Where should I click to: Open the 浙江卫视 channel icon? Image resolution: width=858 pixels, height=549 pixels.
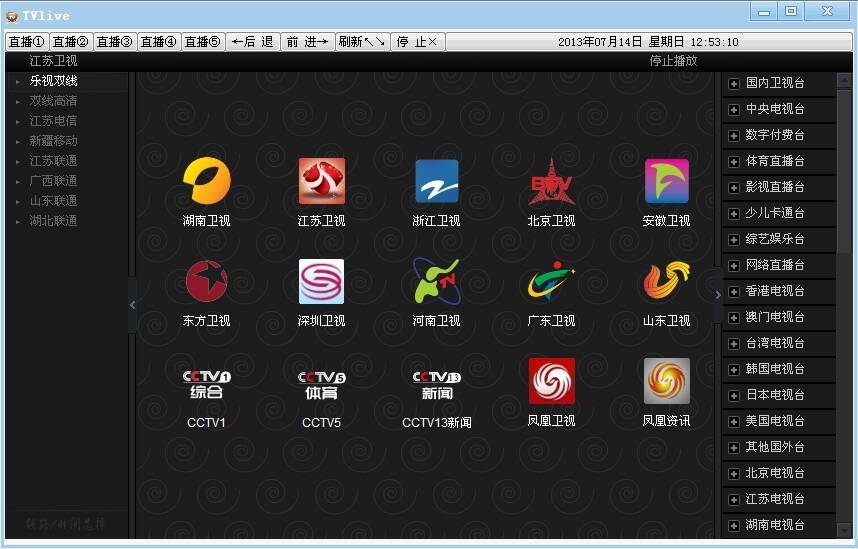coord(437,181)
